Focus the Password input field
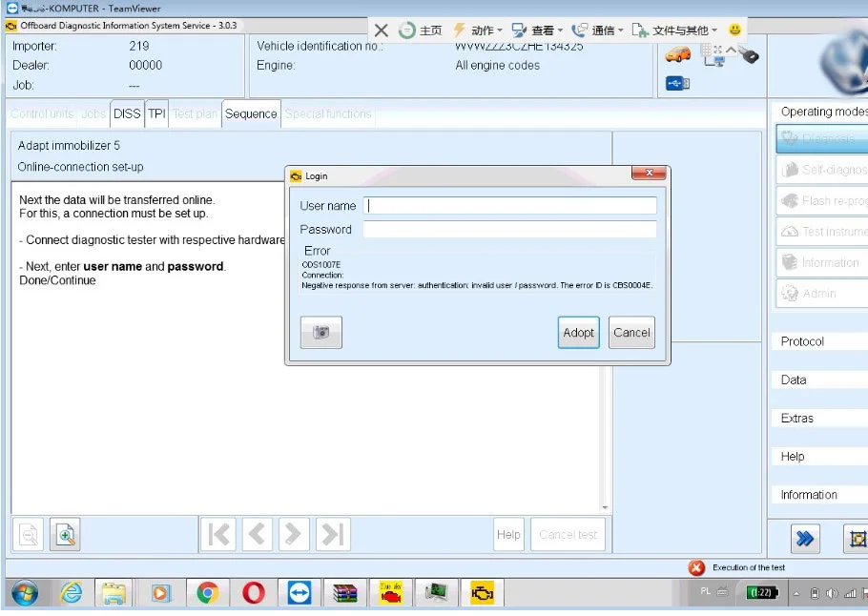Image resolution: width=868 pixels, height=616 pixels. (510, 229)
